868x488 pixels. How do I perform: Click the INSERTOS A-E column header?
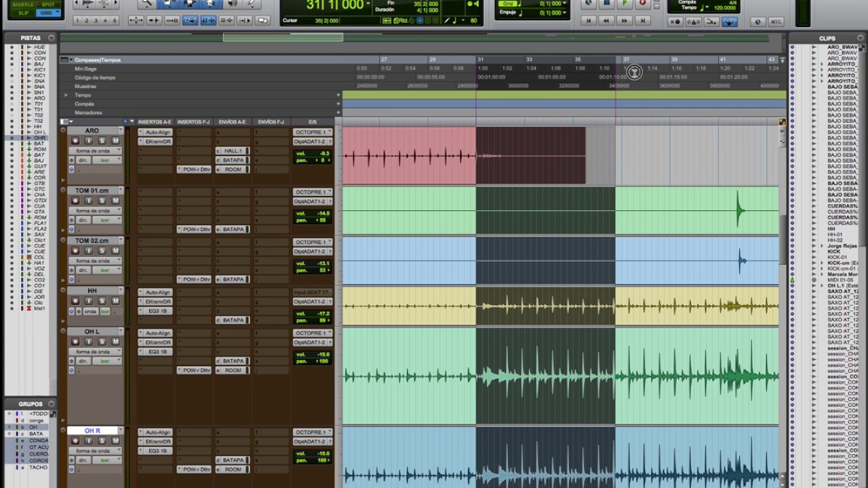point(155,122)
